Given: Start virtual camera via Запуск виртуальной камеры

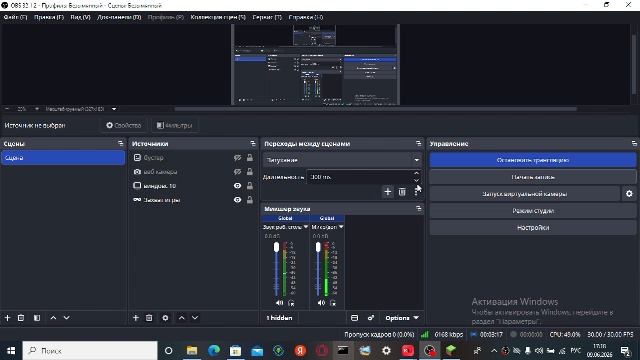Looking at the screenshot, I should (524, 194).
